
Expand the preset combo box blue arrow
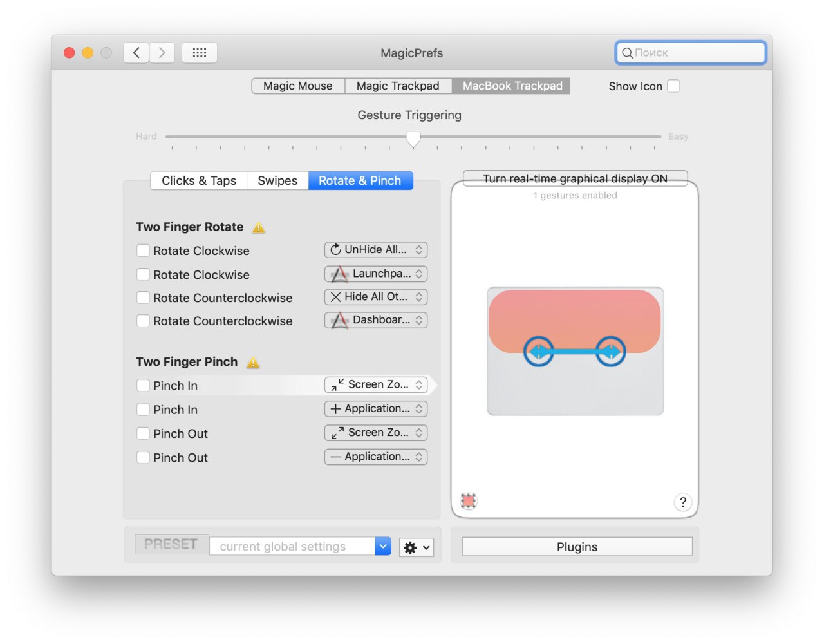pos(383,546)
